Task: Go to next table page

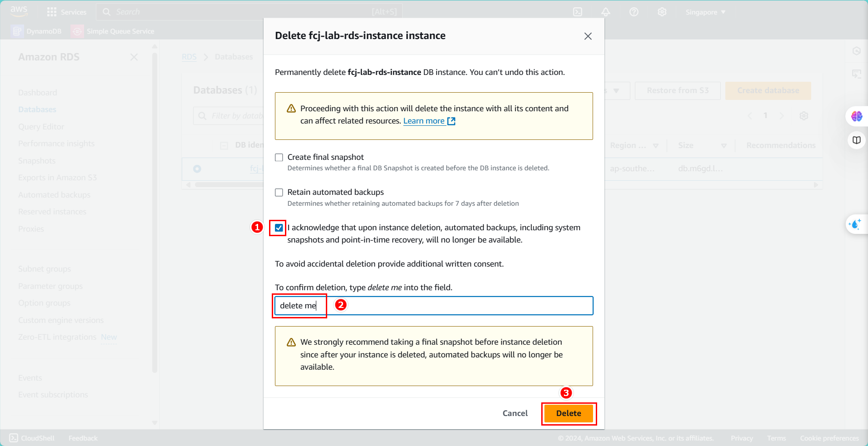Action: click(x=782, y=116)
